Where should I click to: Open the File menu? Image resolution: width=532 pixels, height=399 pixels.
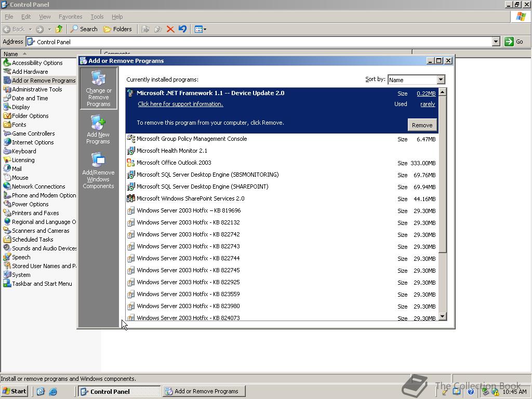point(9,17)
